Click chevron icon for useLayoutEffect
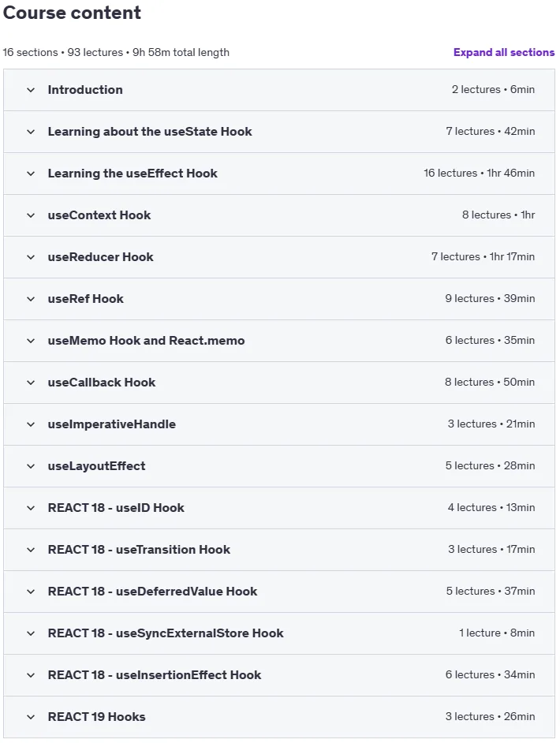The image size is (560, 743). [31, 466]
